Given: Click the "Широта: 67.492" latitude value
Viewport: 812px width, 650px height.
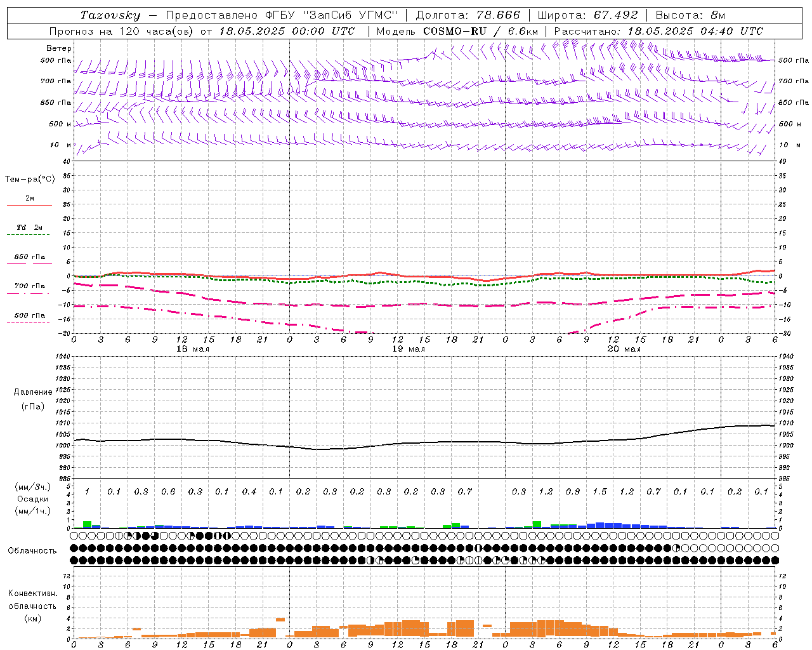Looking at the screenshot, I should pos(587,15).
